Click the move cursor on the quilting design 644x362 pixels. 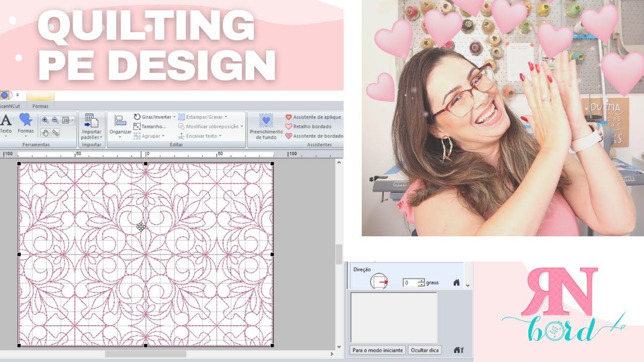(x=141, y=227)
